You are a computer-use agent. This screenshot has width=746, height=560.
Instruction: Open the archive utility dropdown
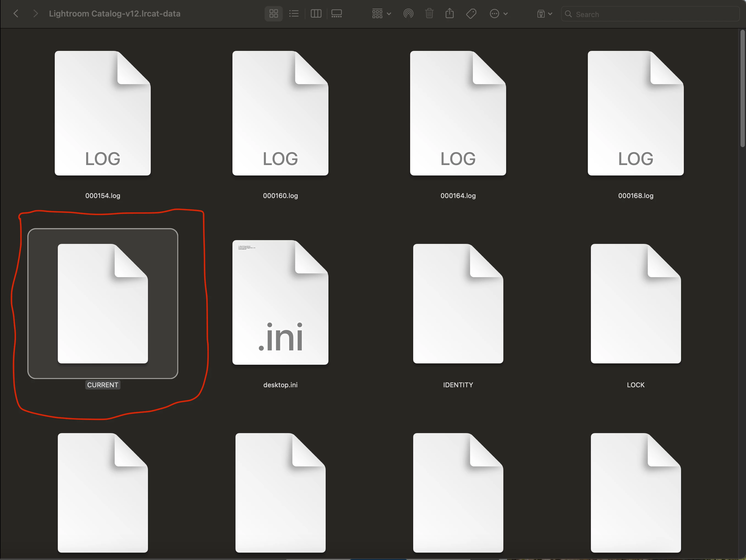coord(544,14)
